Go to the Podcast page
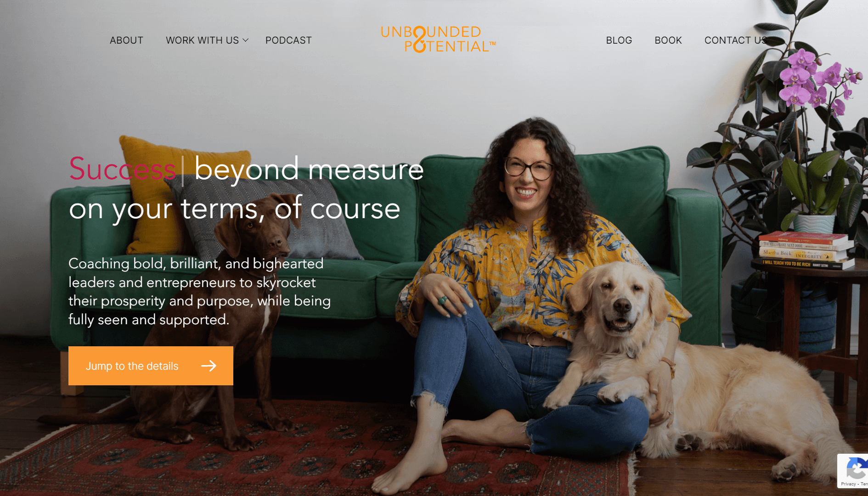This screenshot has height=496, width=868. coord(288,40)
